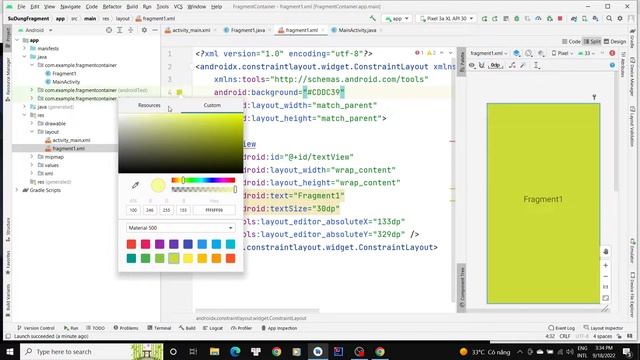Click the Clear Constraints icon
640x360 pixels.
[x=512, y=65]
